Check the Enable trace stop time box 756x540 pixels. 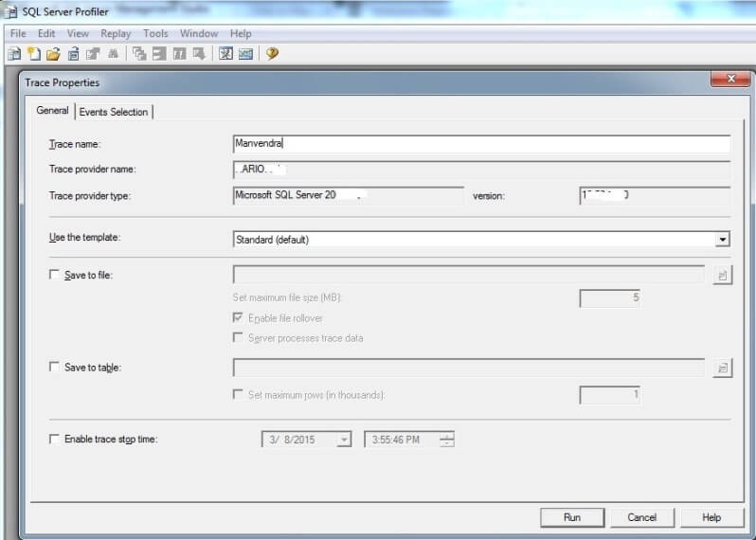(x=55, y=439)
